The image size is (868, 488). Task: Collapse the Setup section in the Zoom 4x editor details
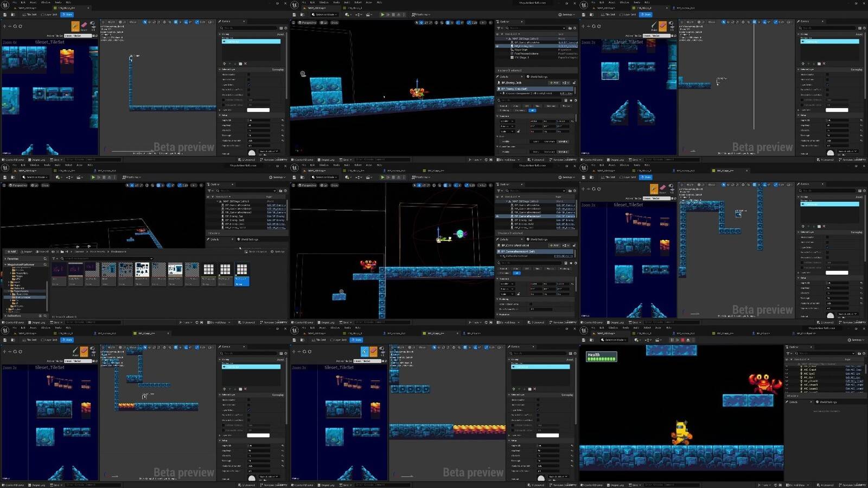(220, 115)
